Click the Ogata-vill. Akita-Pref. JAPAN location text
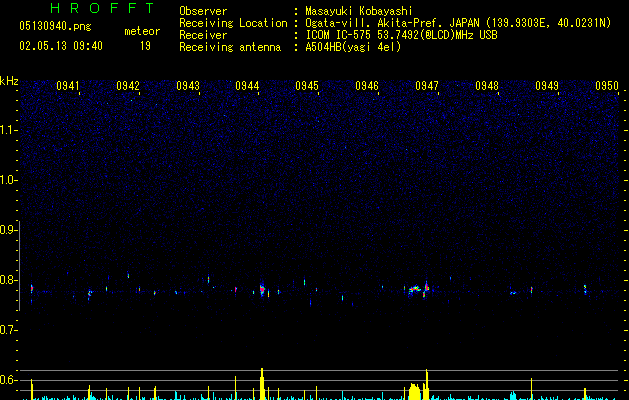 click(393, 23)
